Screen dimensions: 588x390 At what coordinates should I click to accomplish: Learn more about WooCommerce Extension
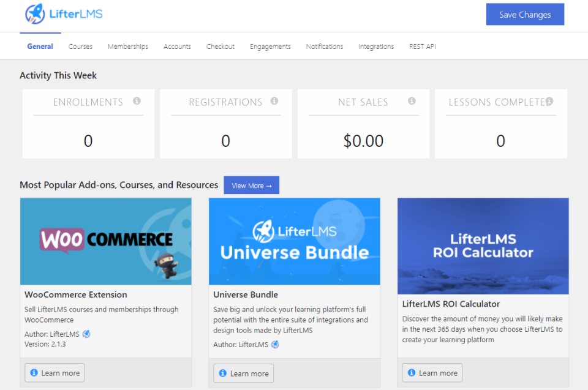point(55,373)
